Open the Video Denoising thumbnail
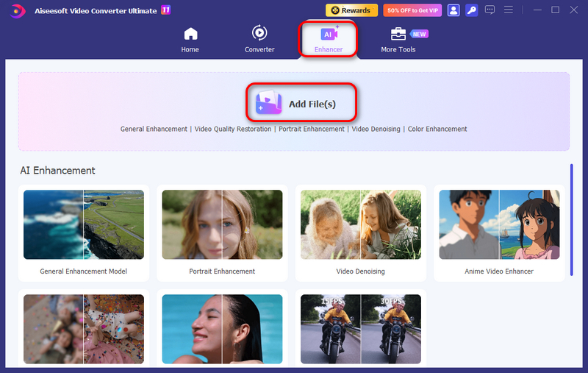 click(x=361, y=224)
